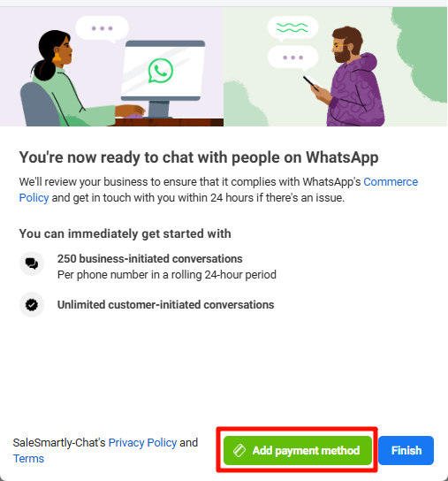Click the verified checkmark badge icon
Screen dimensions: 448x481
click(x=32, y=305)
